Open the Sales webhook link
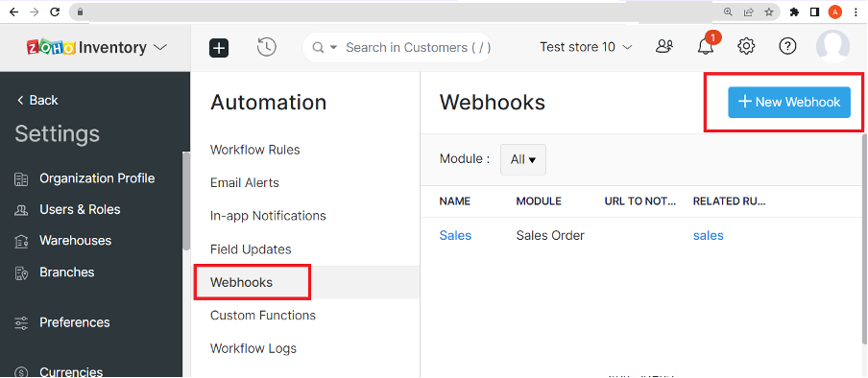The width and height of the screenshot is (868, 378). pos(455,236)
